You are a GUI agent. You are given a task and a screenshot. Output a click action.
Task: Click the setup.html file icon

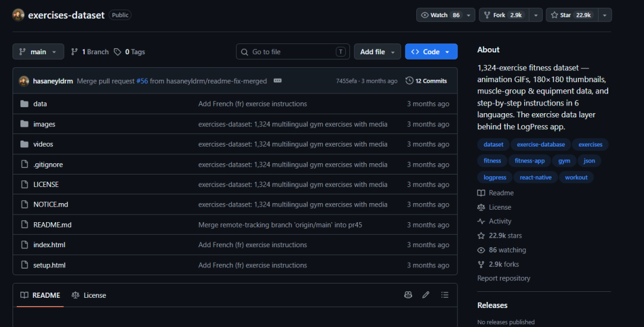coord(24,264)
